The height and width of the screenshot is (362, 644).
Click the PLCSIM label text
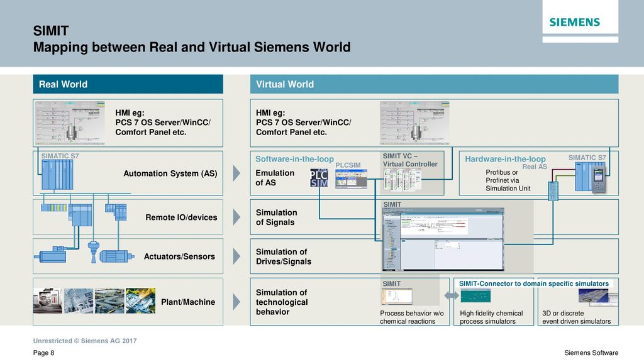point(348,165)
